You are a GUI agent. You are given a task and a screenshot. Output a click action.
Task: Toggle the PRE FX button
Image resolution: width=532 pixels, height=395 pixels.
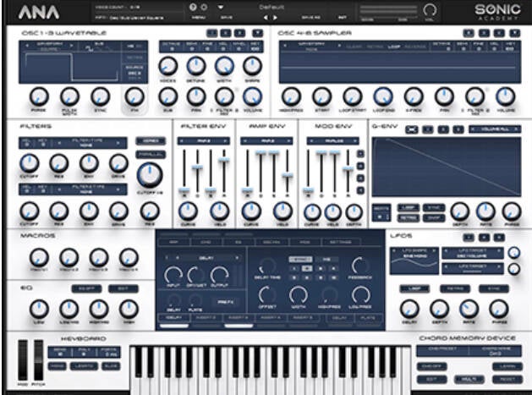coord(225,301)
